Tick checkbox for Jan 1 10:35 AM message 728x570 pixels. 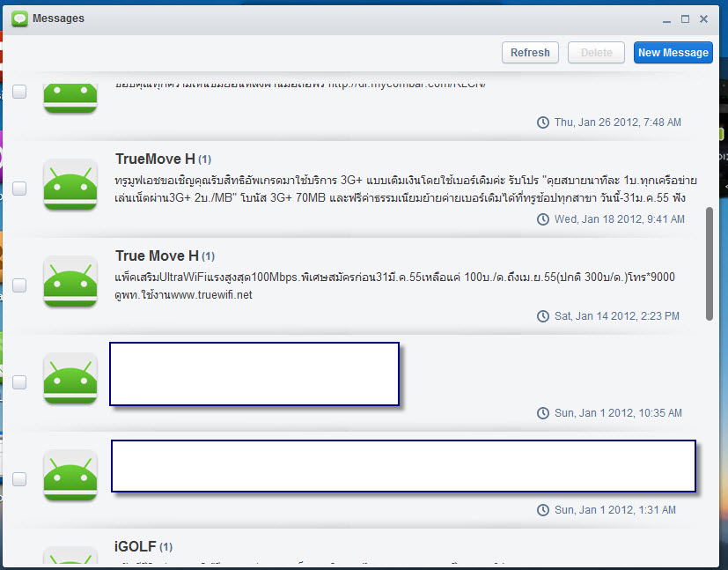[x=19, y=382]
